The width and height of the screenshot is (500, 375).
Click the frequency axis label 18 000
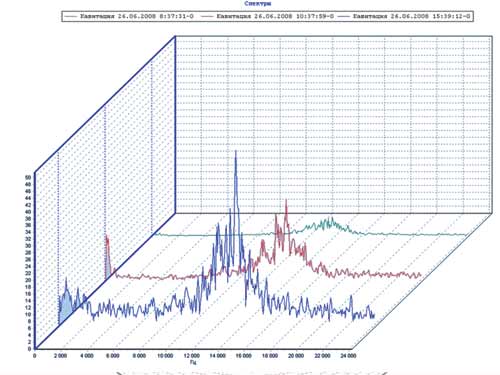click(x=270, y=356)
